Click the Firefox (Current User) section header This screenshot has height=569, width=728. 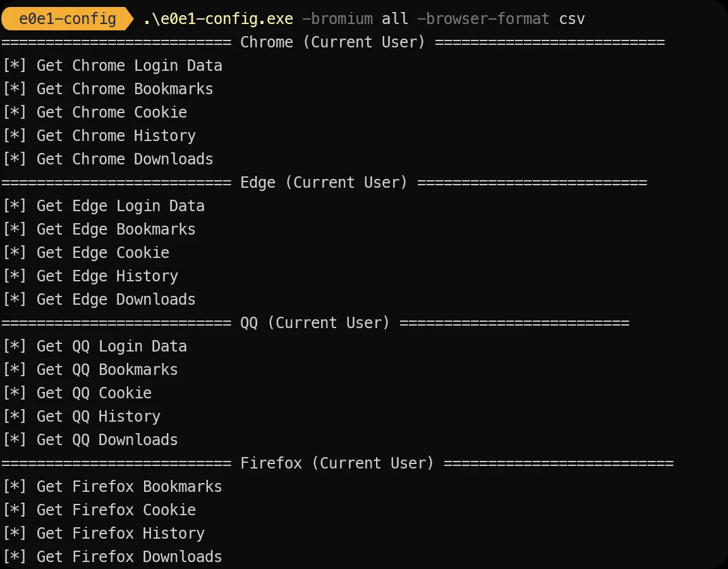[x=337, y=463]
